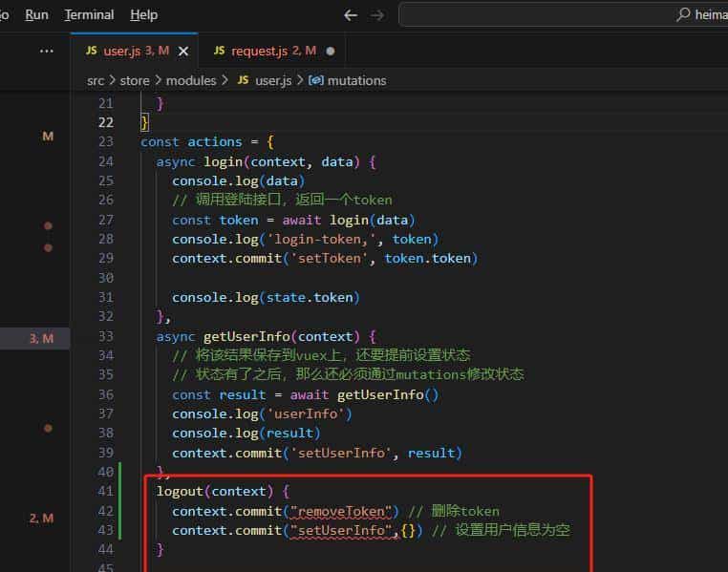Click the breadcrumb chevron after src
The image size is (728, 572).
[x=113, y=80]
